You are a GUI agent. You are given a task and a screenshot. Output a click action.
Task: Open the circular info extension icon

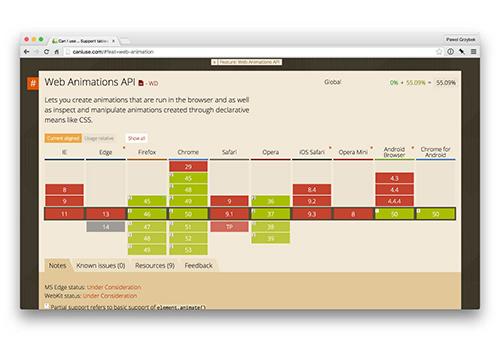coord(450,52)
